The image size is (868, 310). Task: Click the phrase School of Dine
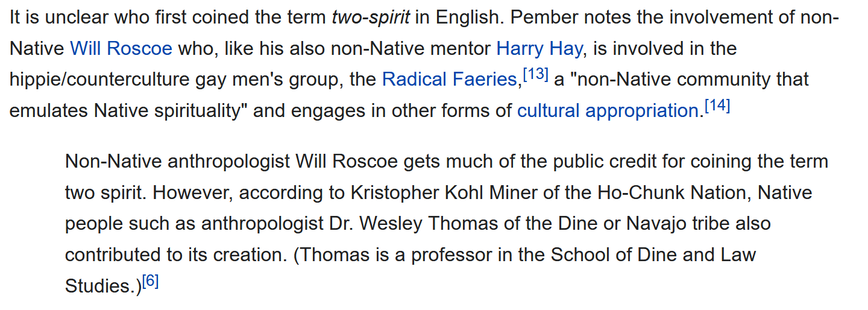point(609,255)
